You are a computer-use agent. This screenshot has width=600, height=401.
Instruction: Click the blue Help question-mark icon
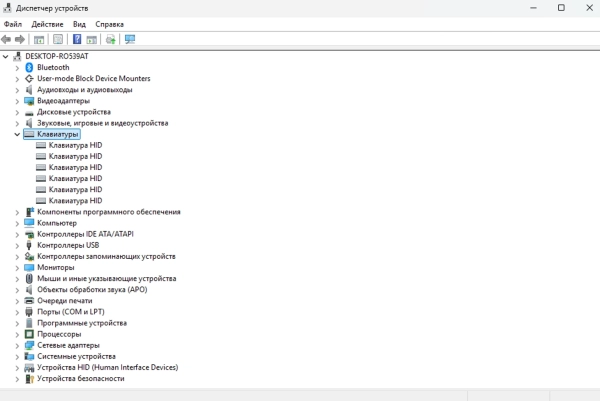77,39
